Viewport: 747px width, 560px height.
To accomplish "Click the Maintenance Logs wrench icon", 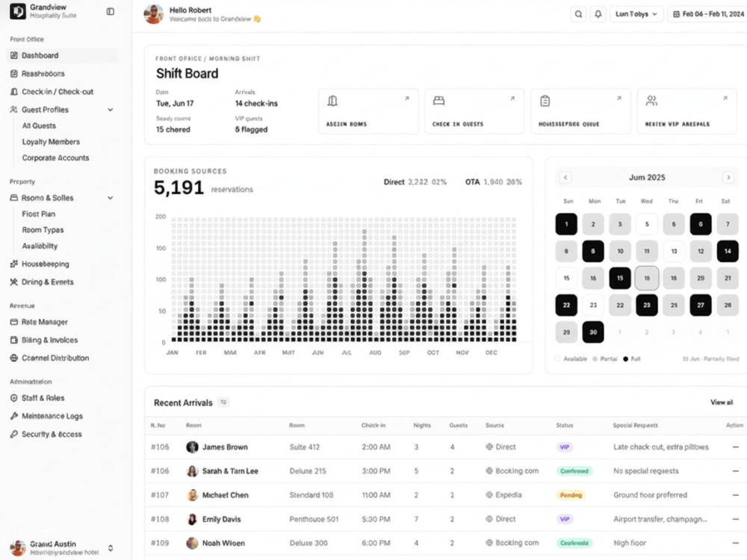I will [13, 416].
